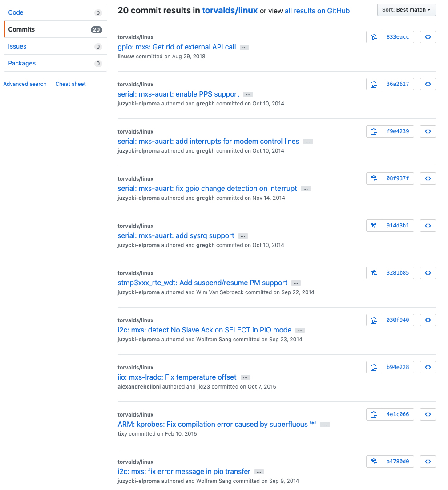View all results on GitHub
This screenshot has height=490, width=448.
click(x=317, y=11)
